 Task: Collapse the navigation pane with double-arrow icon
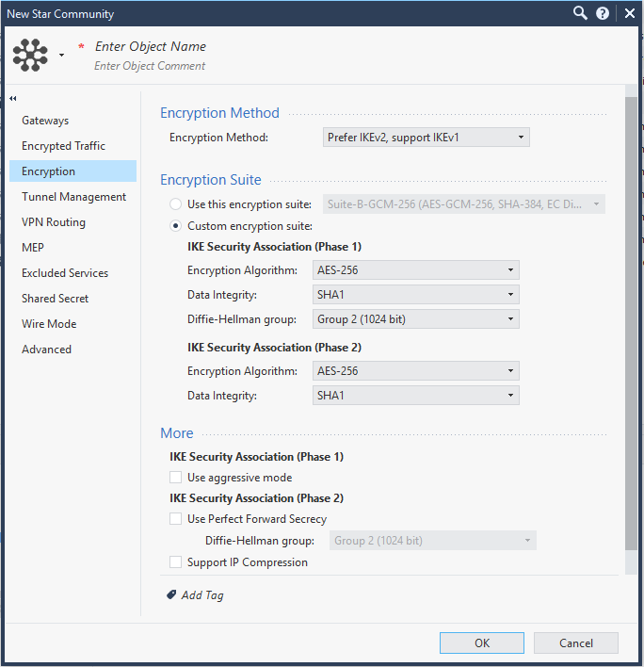point(13,99)
